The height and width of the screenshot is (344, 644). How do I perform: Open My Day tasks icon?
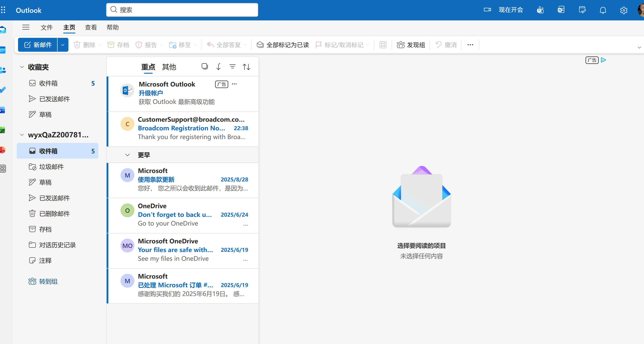coord(582,10)
